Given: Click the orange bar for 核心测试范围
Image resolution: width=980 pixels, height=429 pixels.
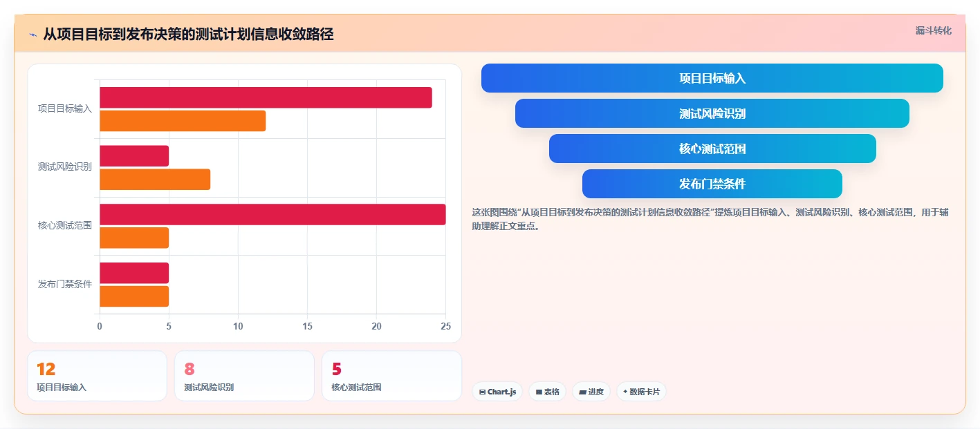Looking at the screenshot, I should click(134, 238).
